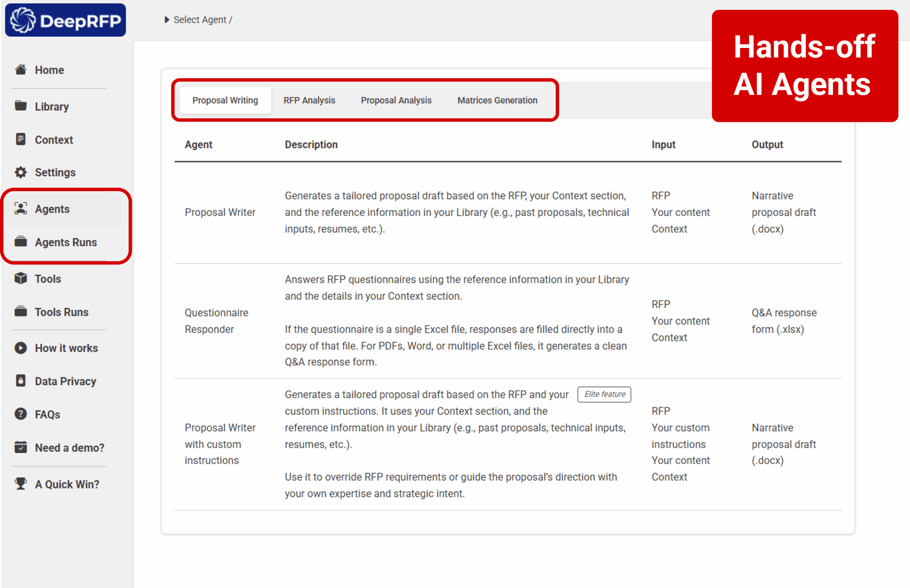Open the How it works section
Image resolution: width=910 pixels, height=588 pixels.
(x=66, y=348)
